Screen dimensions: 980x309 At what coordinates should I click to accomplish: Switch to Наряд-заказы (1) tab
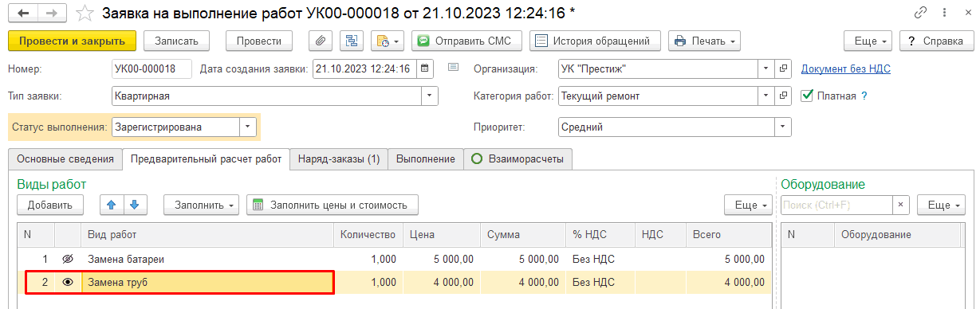click(x=339, y=159)
